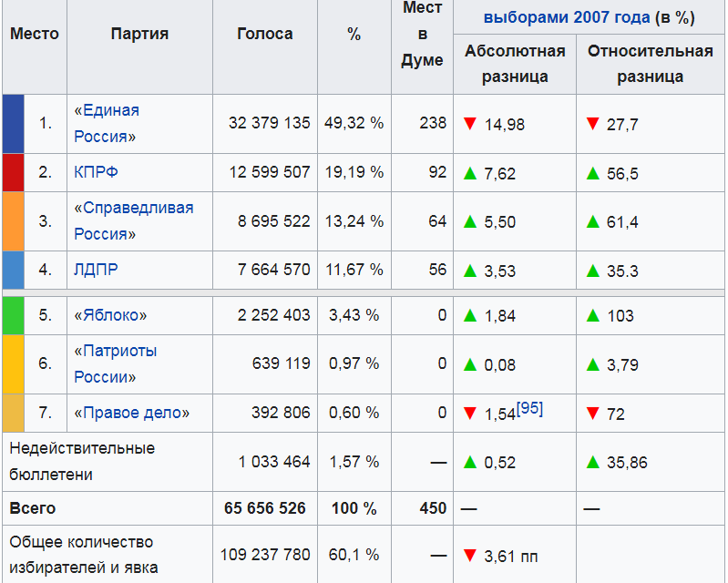Open the «Справедливая Россия» link
This screenshot has width=728, height=583.
(x=134, y=221)
